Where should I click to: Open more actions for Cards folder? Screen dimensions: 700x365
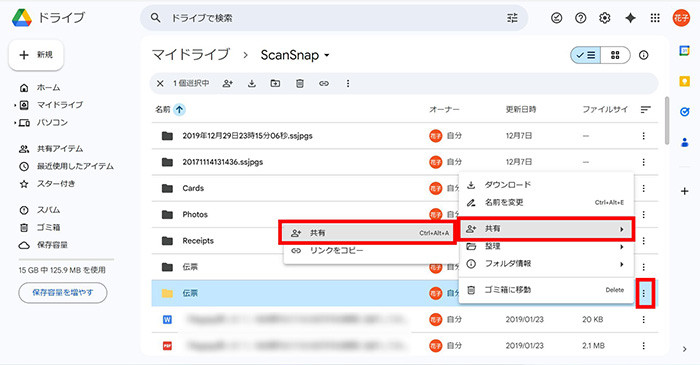coord(643,188)
